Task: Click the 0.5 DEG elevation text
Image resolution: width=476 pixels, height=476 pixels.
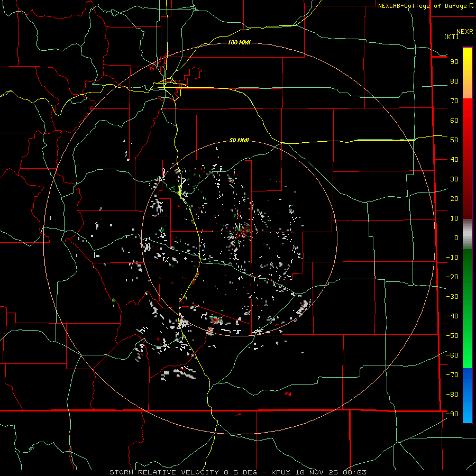Action: [241, 472]
